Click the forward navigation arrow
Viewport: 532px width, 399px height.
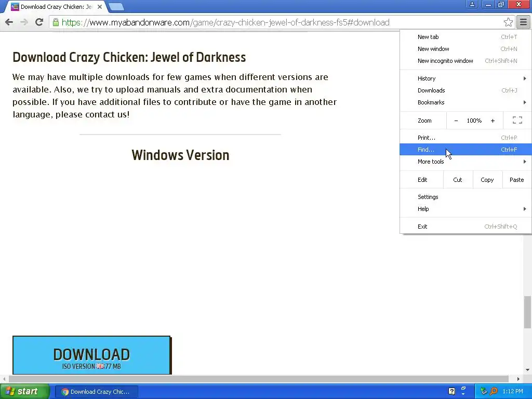[x=24, y=22]
